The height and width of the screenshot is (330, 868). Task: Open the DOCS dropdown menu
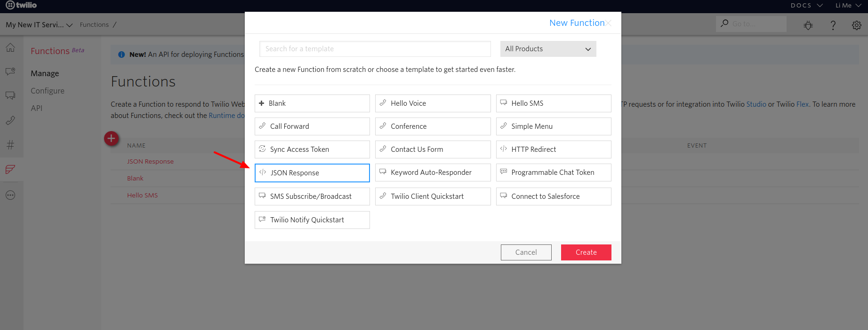(x=806, y=6)
